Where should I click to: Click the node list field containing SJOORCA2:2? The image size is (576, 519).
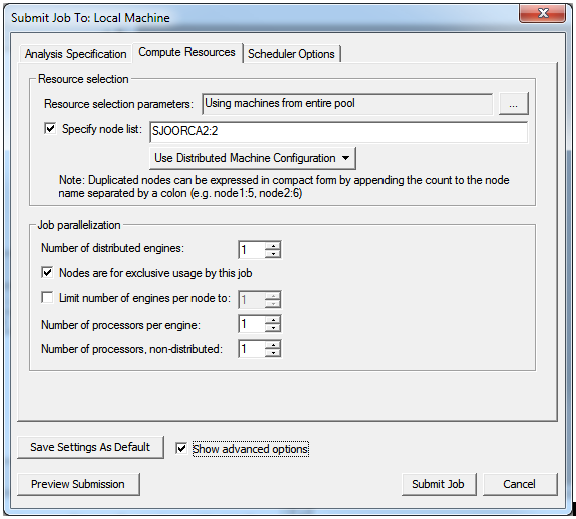point(338,131)
